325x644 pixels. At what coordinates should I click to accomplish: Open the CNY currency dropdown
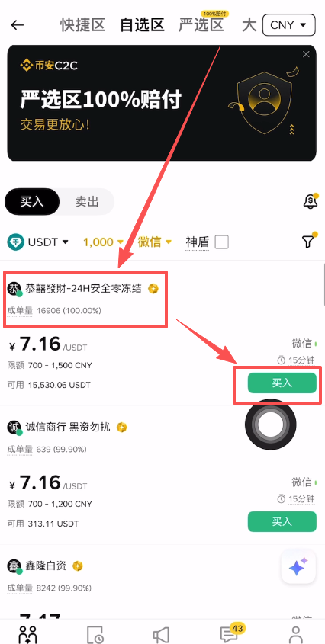tap(289, 25)
